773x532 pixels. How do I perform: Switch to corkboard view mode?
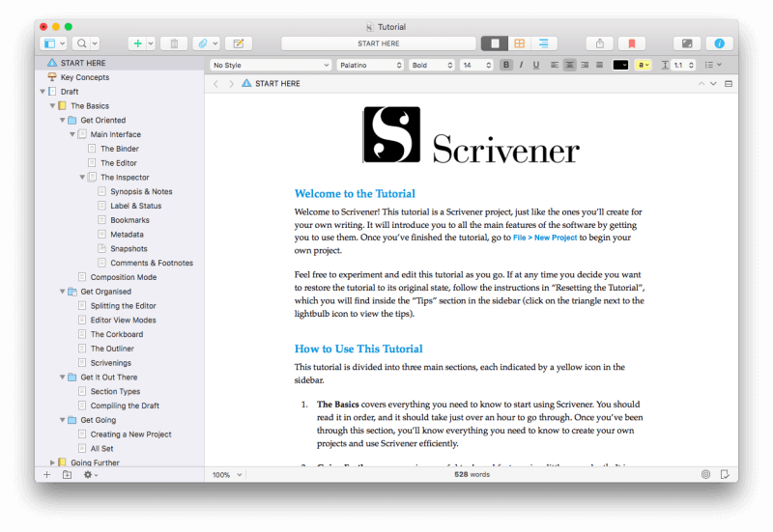519,43
